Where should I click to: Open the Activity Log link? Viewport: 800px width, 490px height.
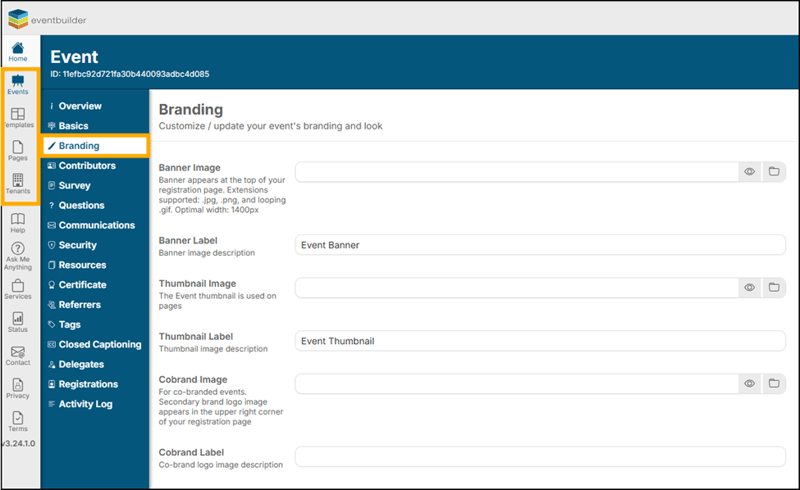pyautogui.click(x=85, y=404)
